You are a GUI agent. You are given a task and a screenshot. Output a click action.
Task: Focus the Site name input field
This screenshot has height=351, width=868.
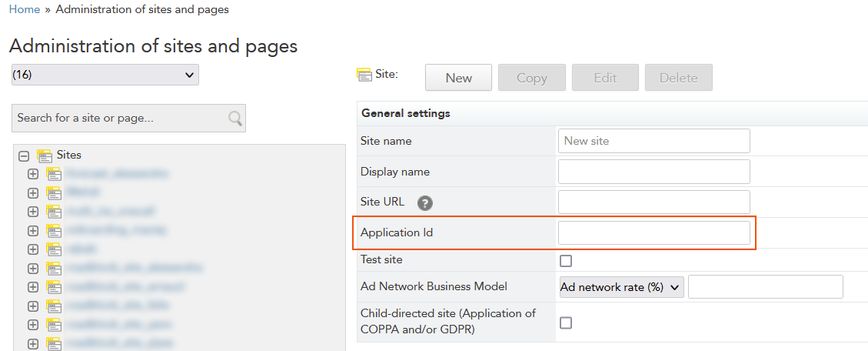coord(653,141)
